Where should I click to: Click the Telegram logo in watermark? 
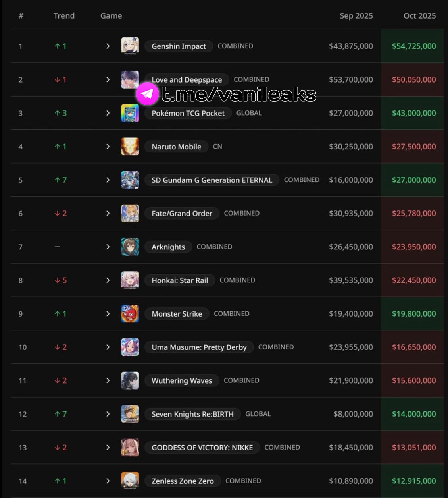click(x=147, y=94)
